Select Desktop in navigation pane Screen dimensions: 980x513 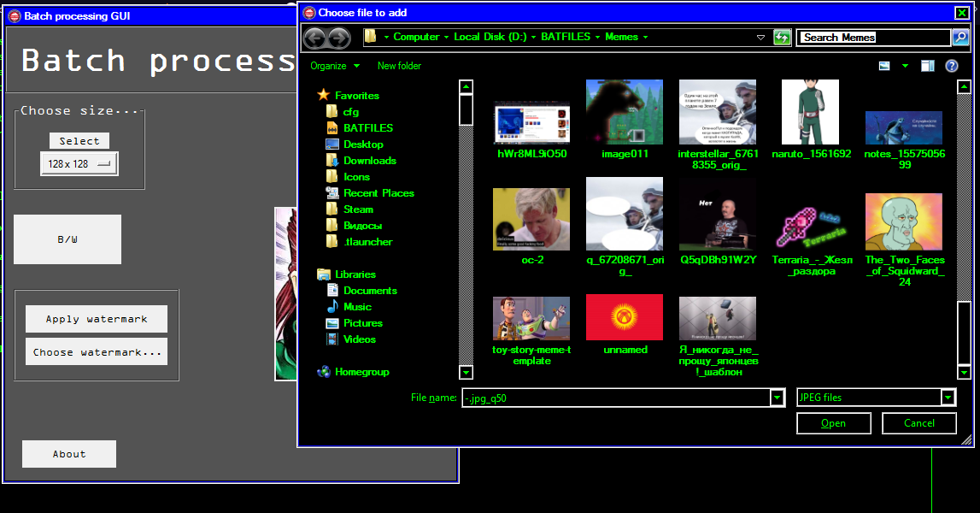(363, 144)
